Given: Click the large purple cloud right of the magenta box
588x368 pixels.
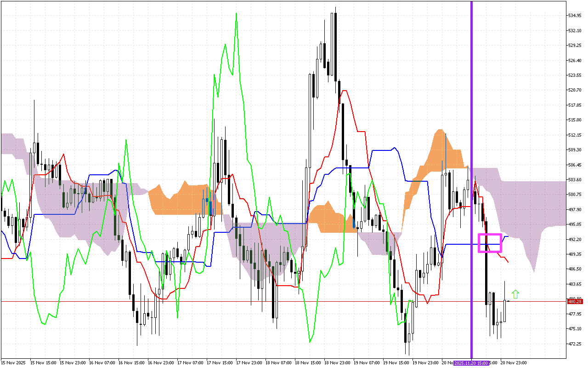Looking at the screenshot, I should pos(528,202).
